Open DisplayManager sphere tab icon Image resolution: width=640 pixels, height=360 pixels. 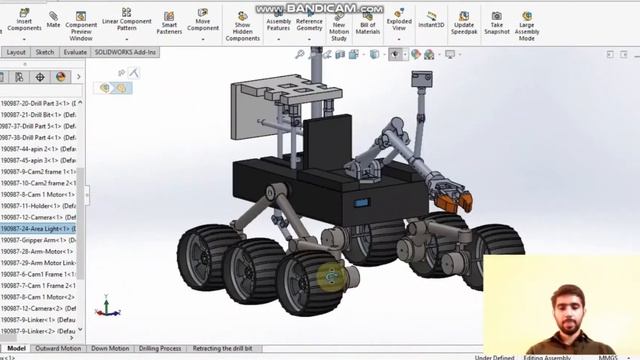(x=61, y=77)
